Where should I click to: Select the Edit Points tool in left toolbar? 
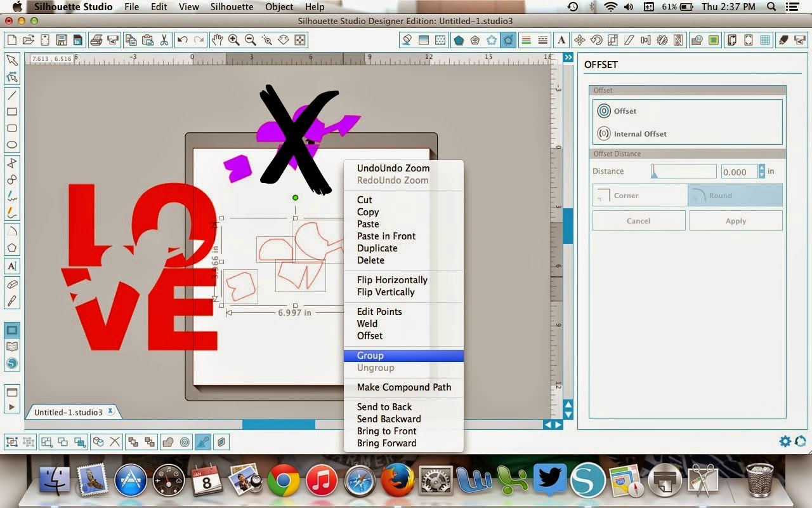click(x=12, y=77)
